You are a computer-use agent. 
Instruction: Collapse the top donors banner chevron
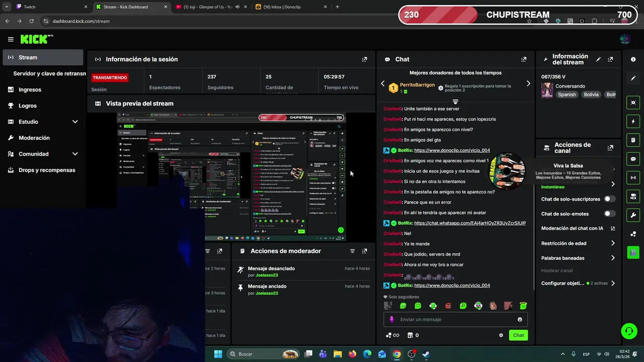pos(455,102)
